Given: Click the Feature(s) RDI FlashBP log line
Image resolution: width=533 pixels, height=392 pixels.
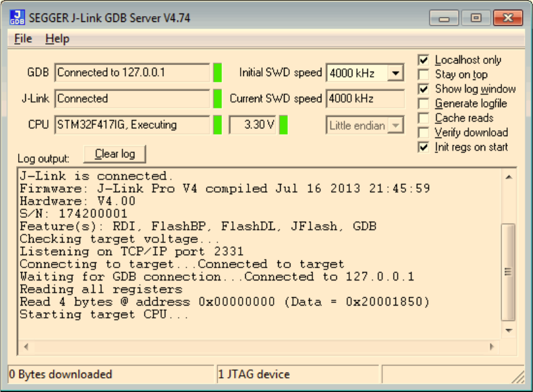Looking at the screenshot, I should (198, 226).
